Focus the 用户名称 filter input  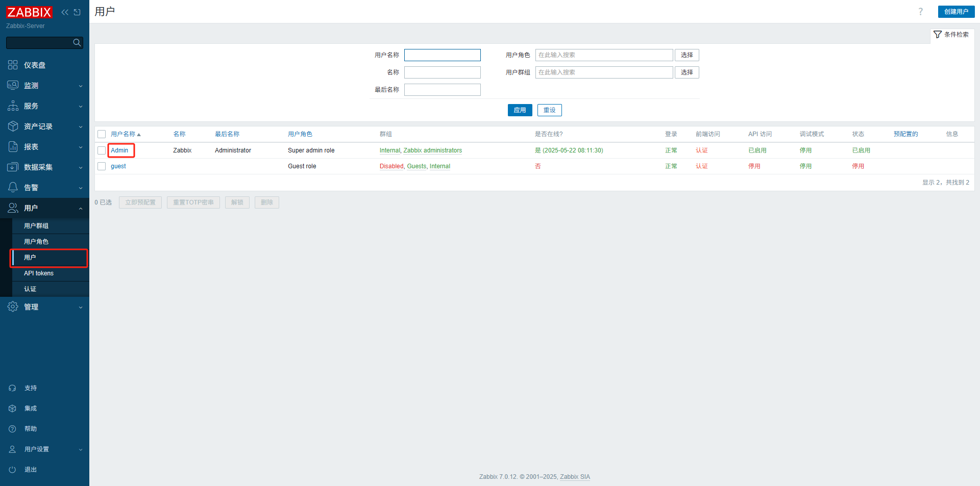[443, 55]
